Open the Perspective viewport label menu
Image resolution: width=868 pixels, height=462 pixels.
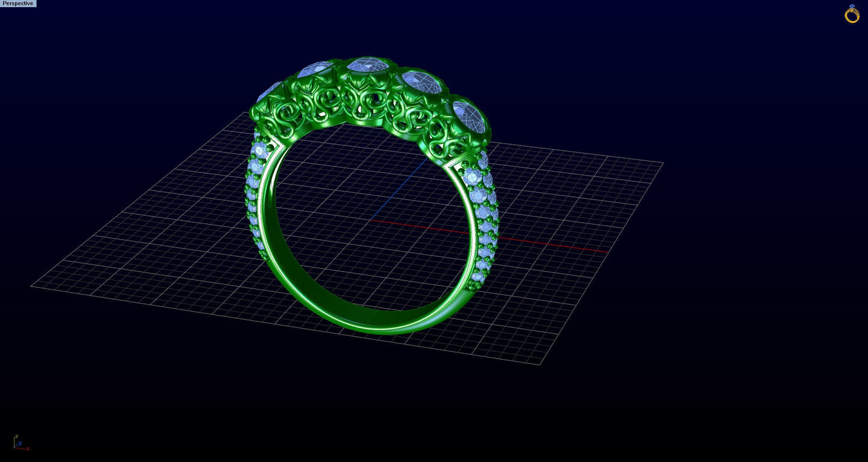(18, 4)
